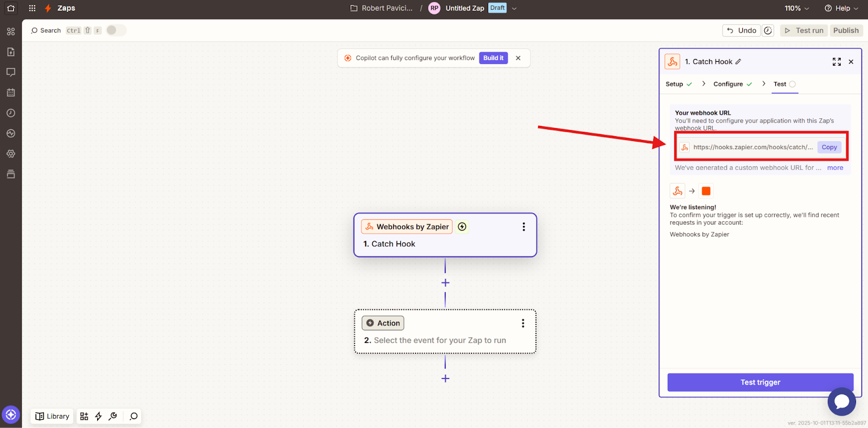Rename step using the pencil icon
The width and height of the screenshot is (868, 428).
click(x=738, y=62)
